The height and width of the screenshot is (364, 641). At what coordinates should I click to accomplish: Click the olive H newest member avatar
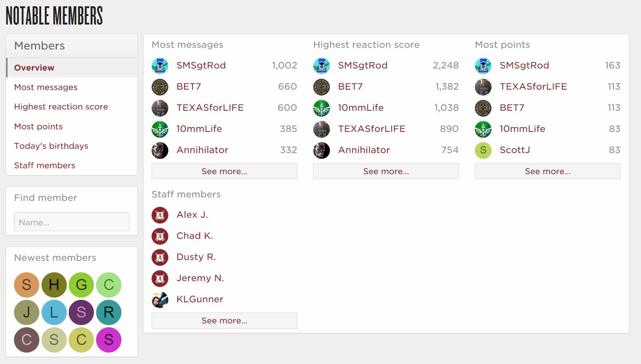click(54, 285)
